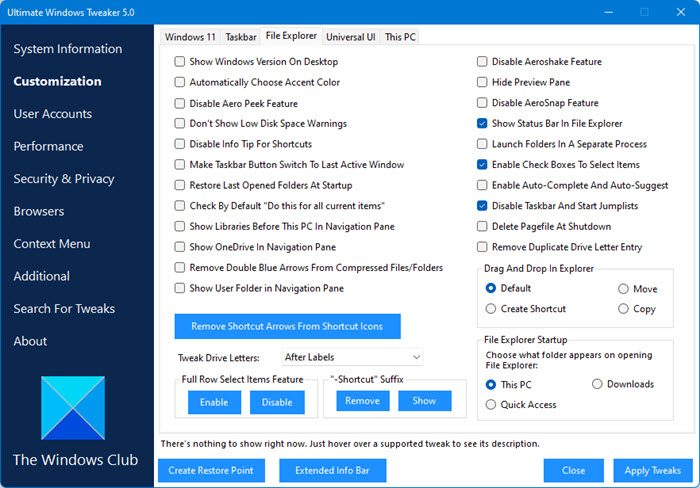Image resolution: width=700 pixels, height=488 pixels.
Task: Toggle Disable Aero Peek Feature checkbox
Action: pos(180,103)
